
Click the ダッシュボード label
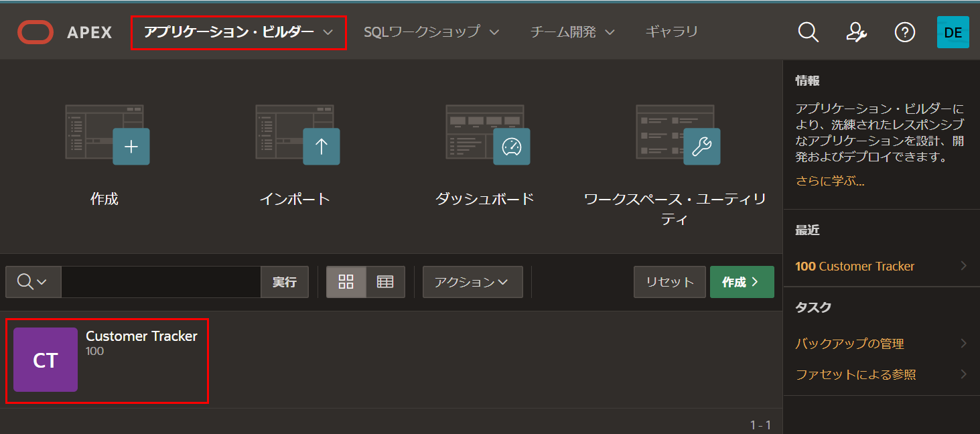coord(485,199)
